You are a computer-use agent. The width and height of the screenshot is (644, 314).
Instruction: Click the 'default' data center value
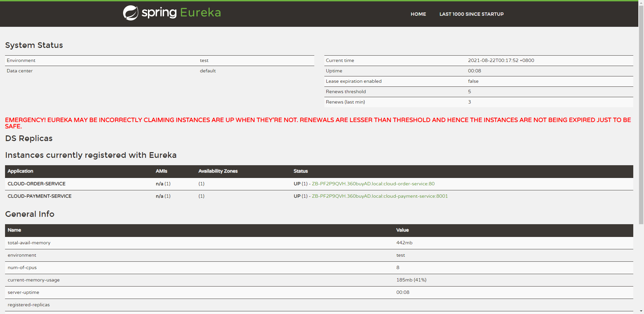pyautogui.click(x=208, y=71)
